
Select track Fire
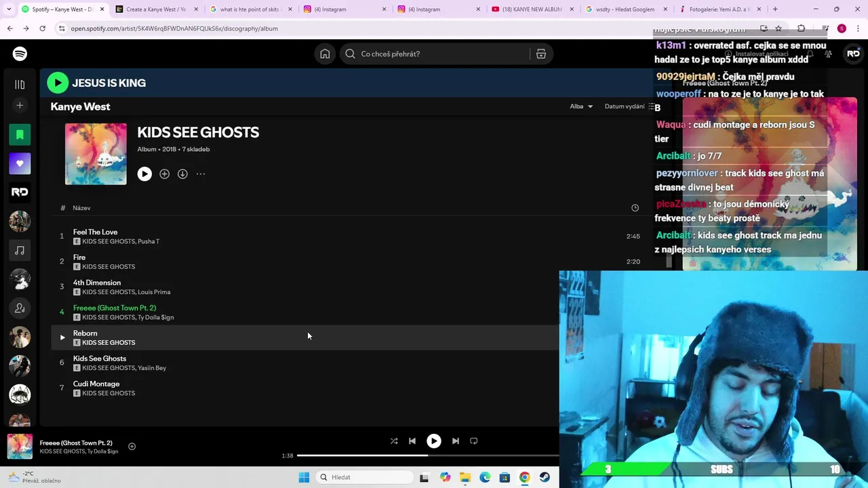point(79,257)
